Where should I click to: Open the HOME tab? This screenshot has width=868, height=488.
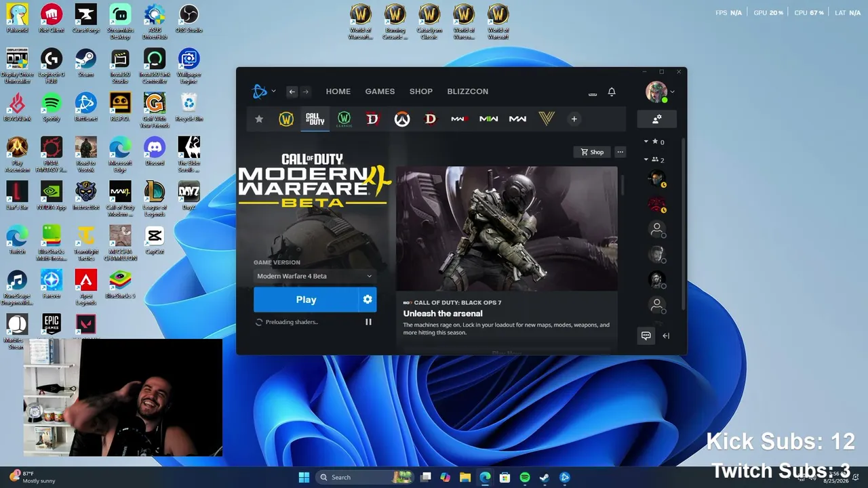(x=338, y=91)
